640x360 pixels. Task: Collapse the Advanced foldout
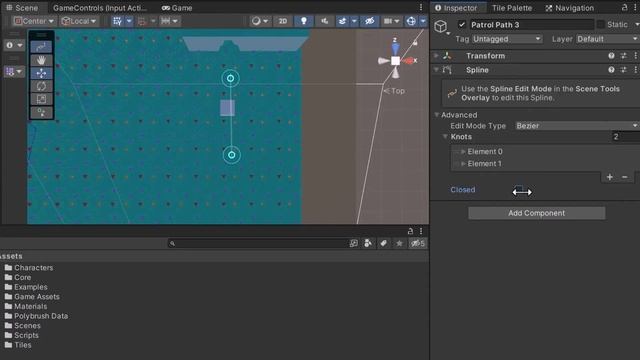437,115
